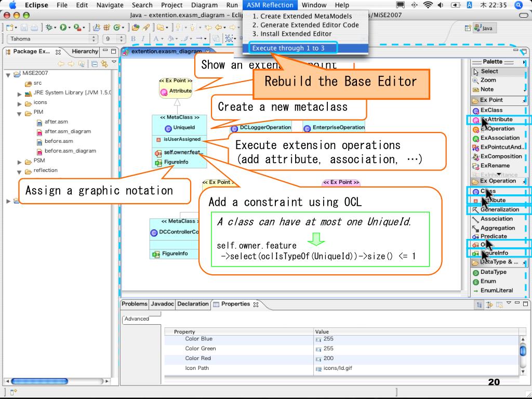
Task: Pick the Zoom tool in Palette
Action: click(x=484, y=80)
